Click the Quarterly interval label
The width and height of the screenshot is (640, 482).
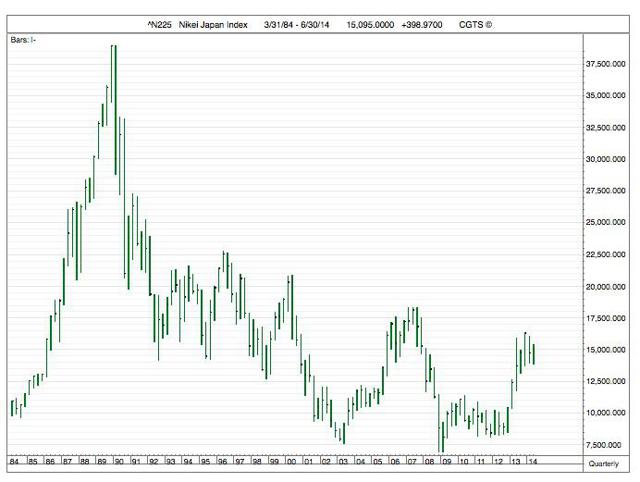coord(604,464)
